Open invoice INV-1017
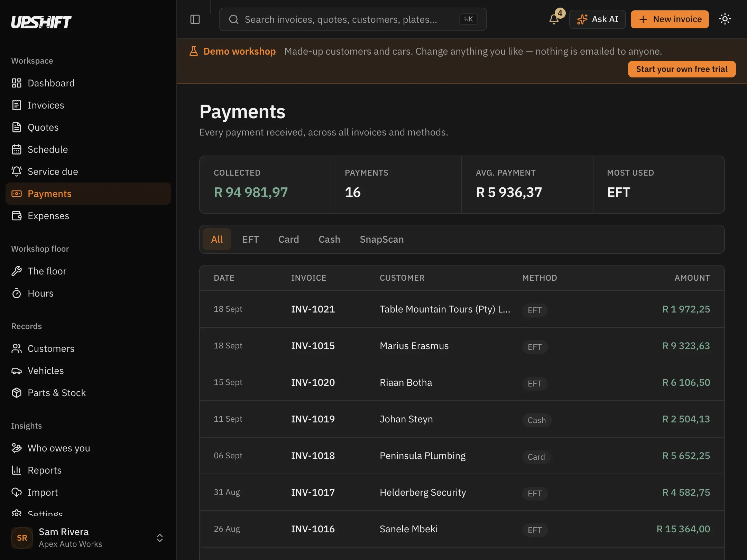Image resolution: width=747 pixels, height=560 pixels. click(313, 492)
